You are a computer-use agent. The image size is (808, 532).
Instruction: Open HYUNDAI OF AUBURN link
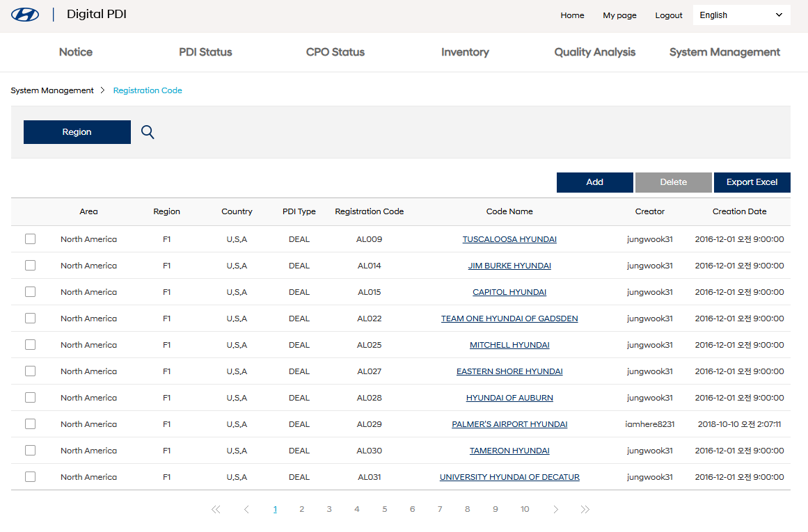[x=509, y=398]
